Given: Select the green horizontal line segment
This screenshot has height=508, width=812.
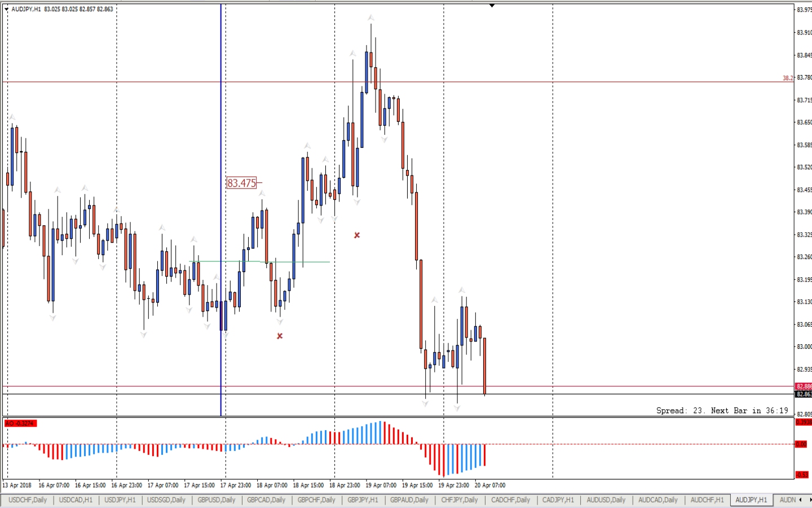Looking at the screenshot, I should [x=259, y=261].
